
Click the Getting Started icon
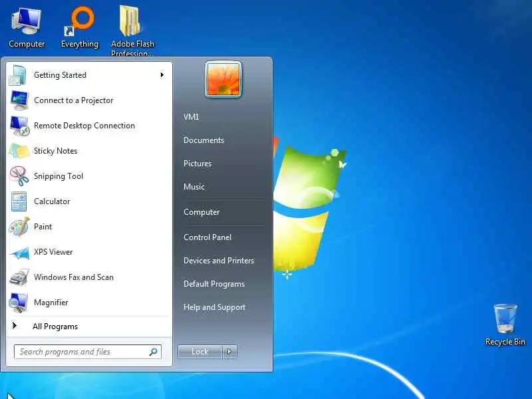tap(19, 75)
